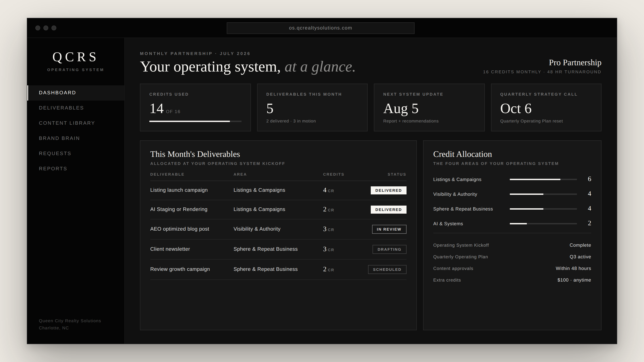
Task: Open Next System Update Aug 5 card
Action: click(429, 107)
